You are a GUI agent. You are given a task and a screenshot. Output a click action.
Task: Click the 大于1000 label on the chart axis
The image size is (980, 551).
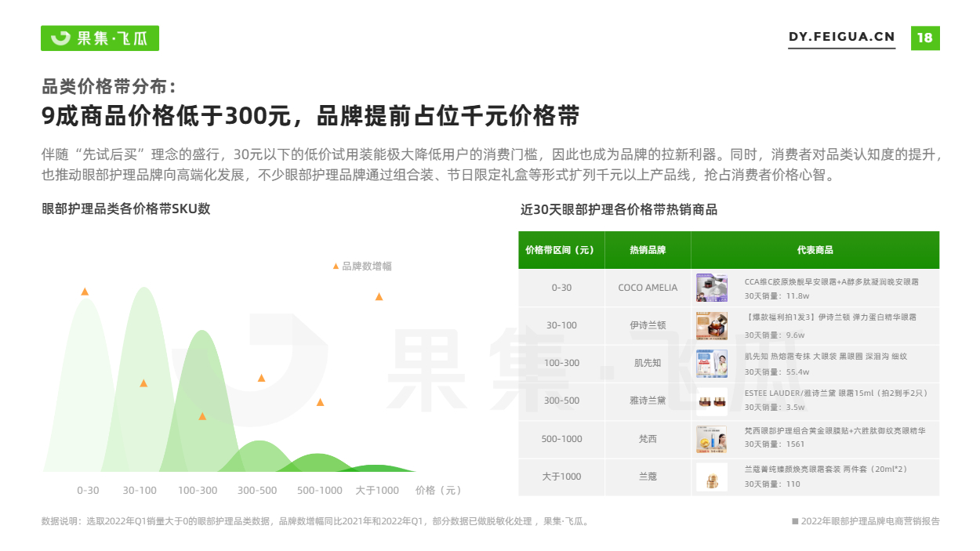pyautogui.click(x=377, y=491)
